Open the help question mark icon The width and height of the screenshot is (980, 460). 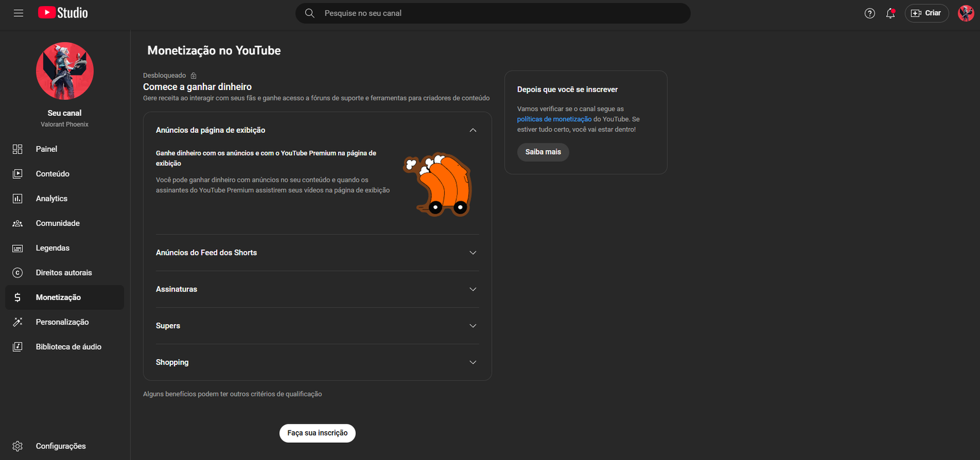(870, 13)
